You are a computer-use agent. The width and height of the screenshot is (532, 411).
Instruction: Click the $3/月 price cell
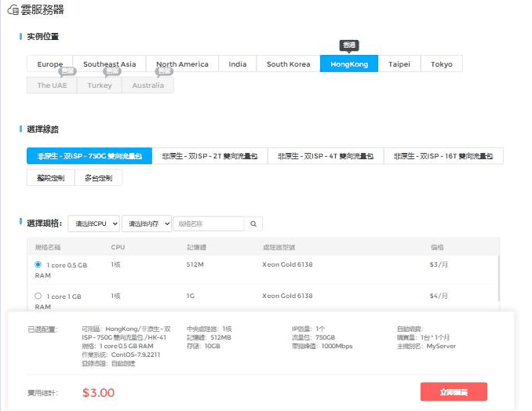[439, 264]
